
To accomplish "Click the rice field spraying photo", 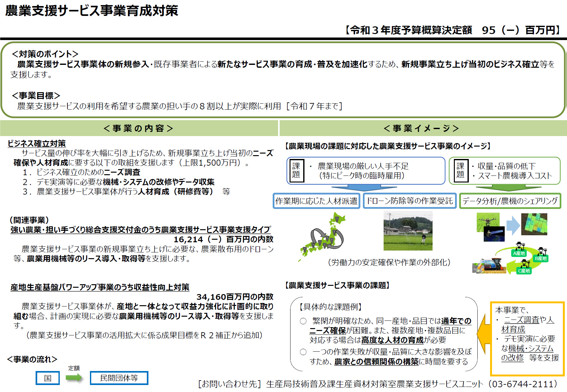I will tap(408, 230).
